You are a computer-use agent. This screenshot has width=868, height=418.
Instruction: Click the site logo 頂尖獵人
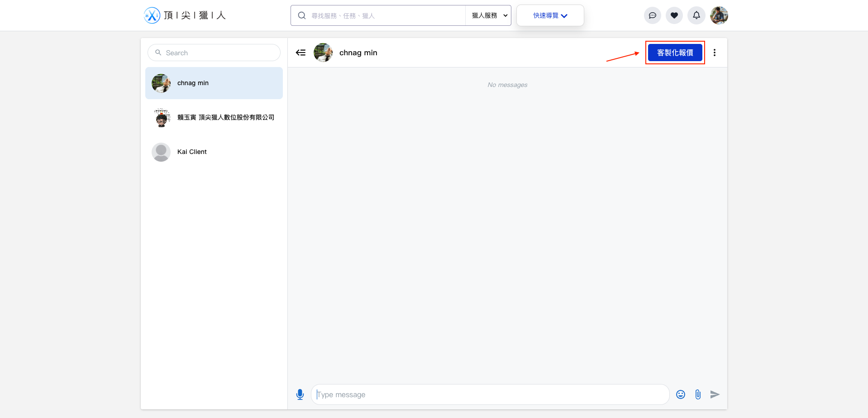coord(185,15)
